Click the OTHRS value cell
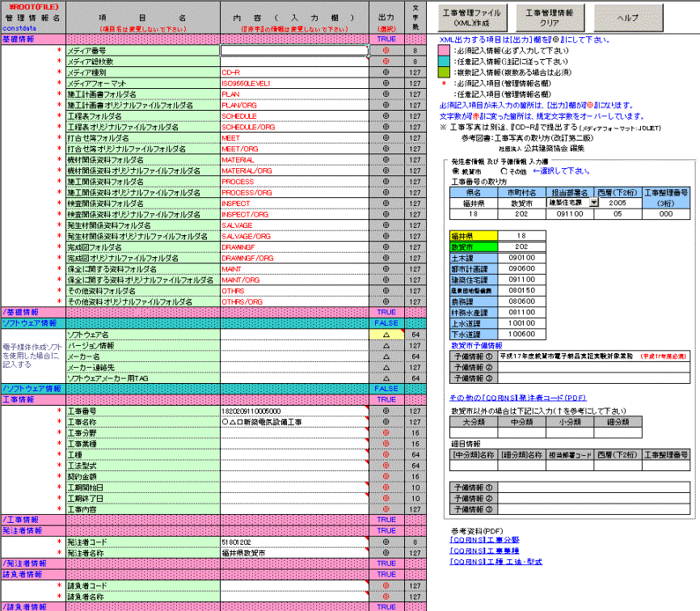Viewport: 700px width, 611px height. click(x=295, y=291)
